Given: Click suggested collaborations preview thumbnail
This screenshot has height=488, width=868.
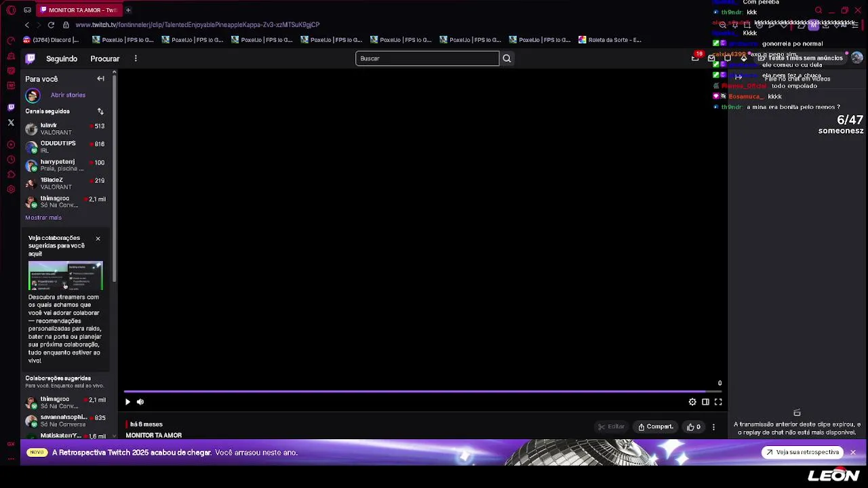Looking at the screenshot, I should click(66, 275).
